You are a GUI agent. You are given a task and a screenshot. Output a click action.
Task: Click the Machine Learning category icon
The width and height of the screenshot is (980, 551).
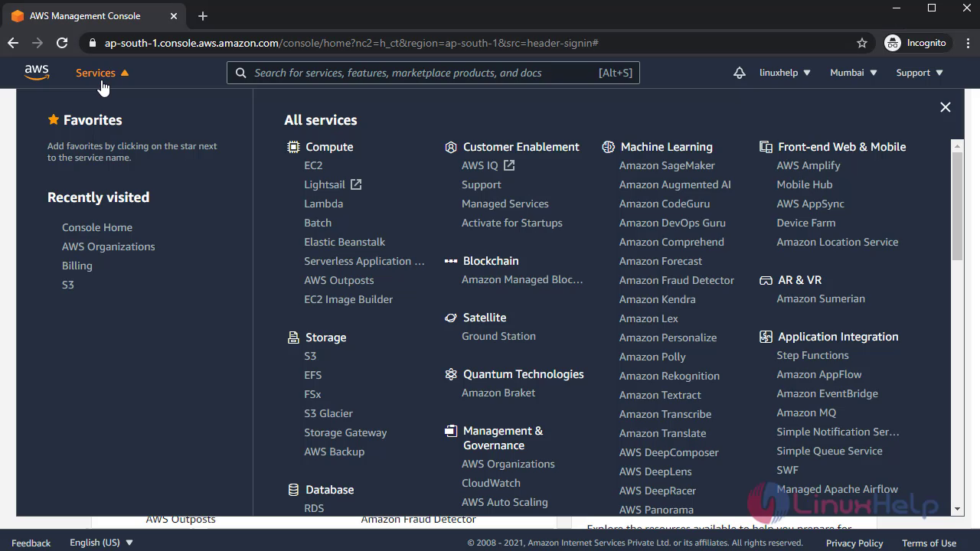[609, 147]
